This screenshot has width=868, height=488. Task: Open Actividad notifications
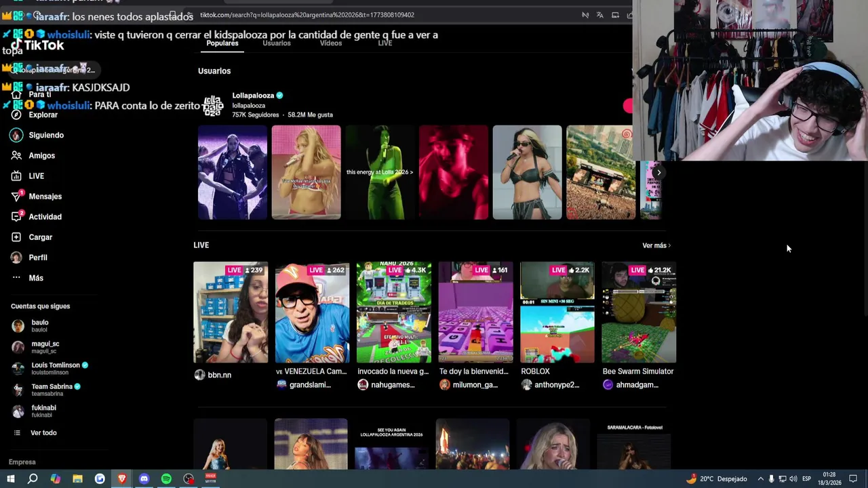36,216
